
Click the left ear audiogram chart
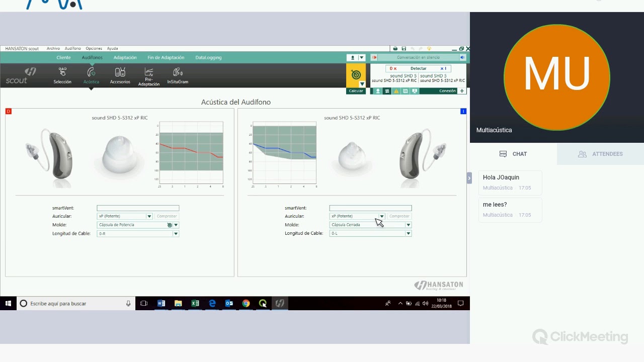pos(284,153)
